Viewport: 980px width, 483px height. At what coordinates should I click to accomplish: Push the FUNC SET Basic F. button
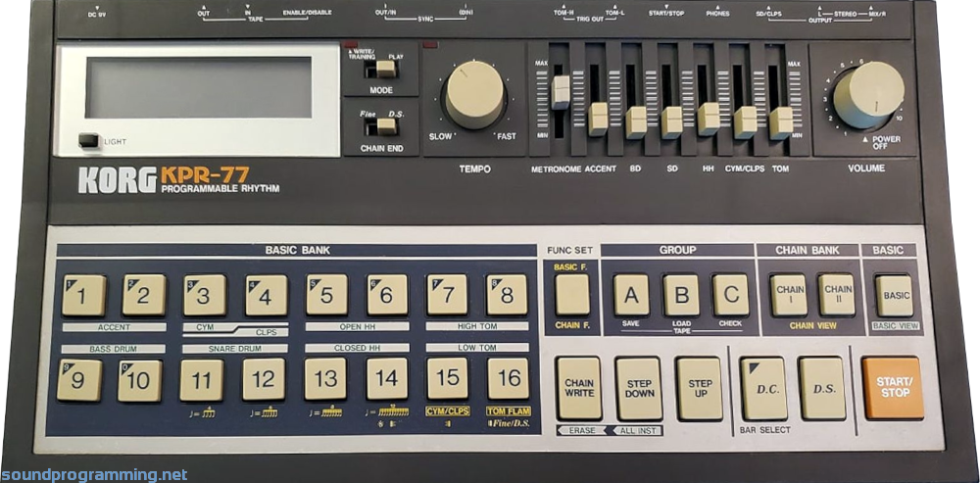(572, 295)
